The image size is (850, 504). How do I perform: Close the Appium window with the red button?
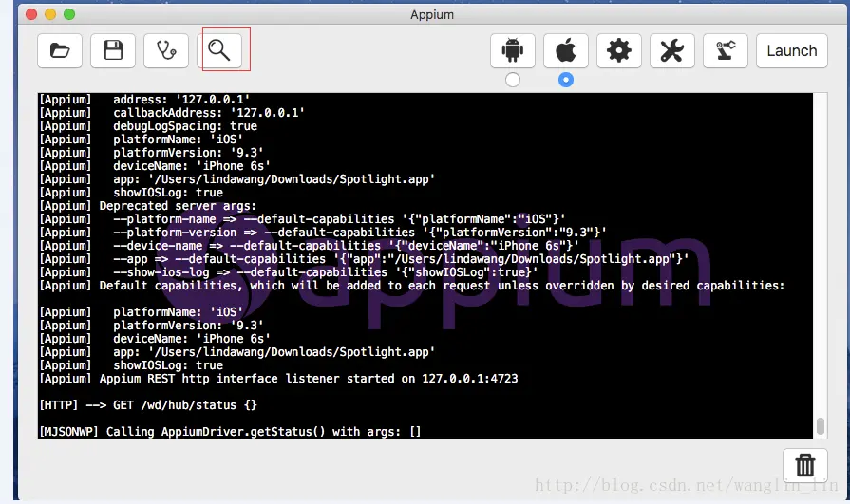coord(31,14)
